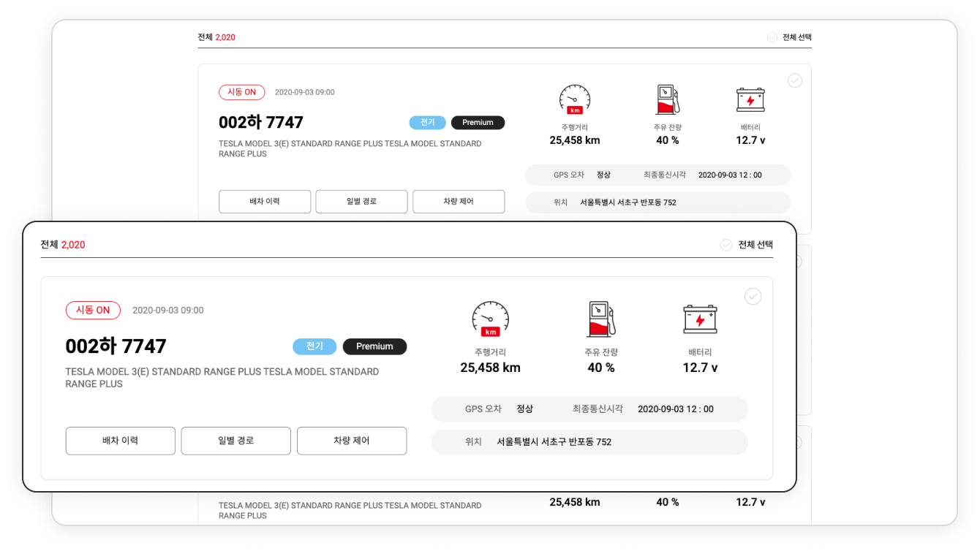Click the GPS 오차 정상 status in the front card
The height and width of the screenshot is (551, 980).
pyautogui.click(x=499, y=409)
